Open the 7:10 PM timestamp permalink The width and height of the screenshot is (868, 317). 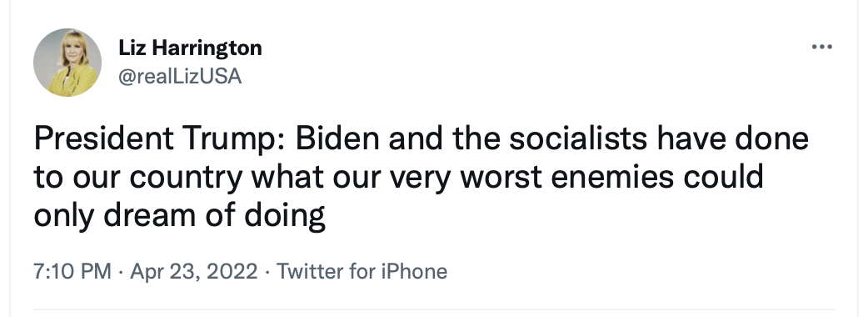point(72,272)
